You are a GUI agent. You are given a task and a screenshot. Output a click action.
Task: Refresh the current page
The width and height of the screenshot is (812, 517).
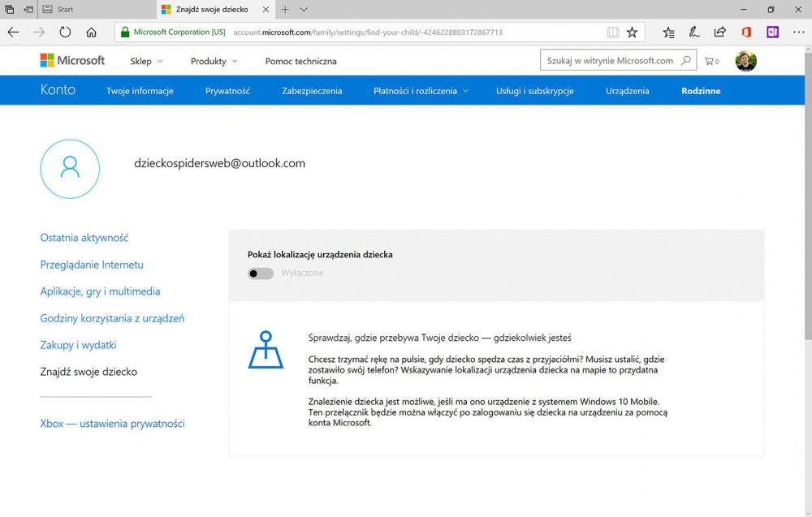click(x=65, y=32)
